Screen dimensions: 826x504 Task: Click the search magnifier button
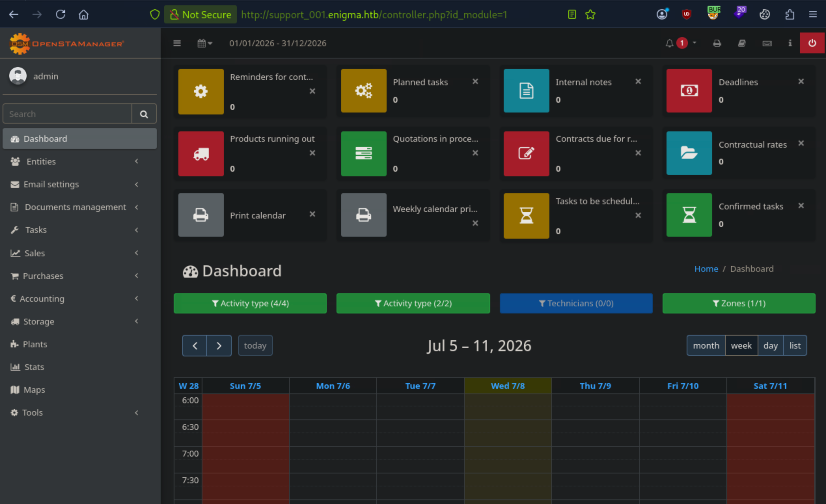coord(144,114)
